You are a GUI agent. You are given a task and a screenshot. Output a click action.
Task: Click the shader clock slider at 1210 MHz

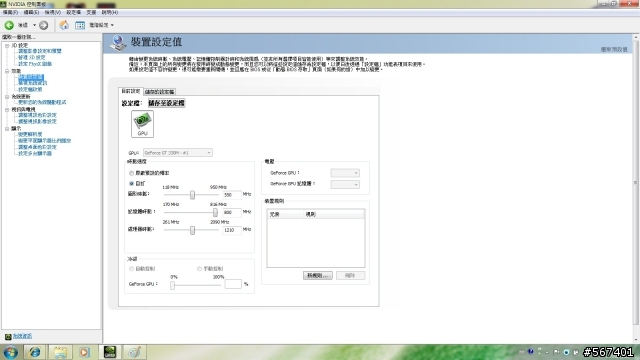pyautogui.click(x=192, y=230)
